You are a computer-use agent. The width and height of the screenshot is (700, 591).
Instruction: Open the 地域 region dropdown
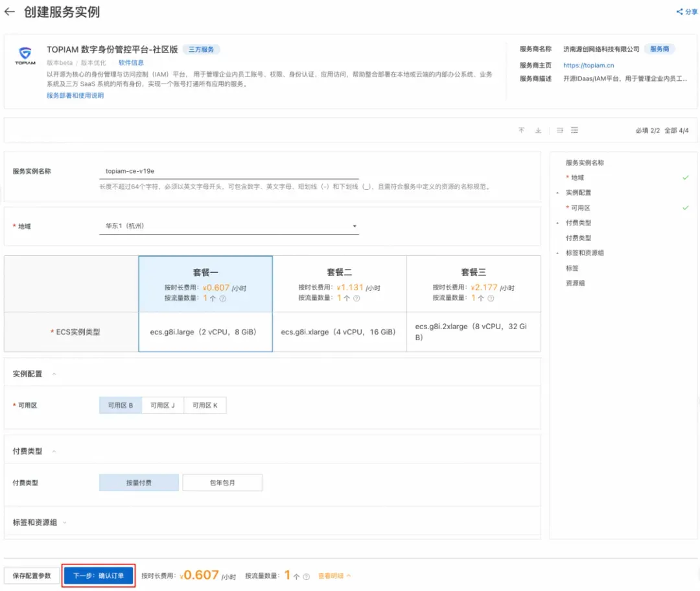pos(229,226)
